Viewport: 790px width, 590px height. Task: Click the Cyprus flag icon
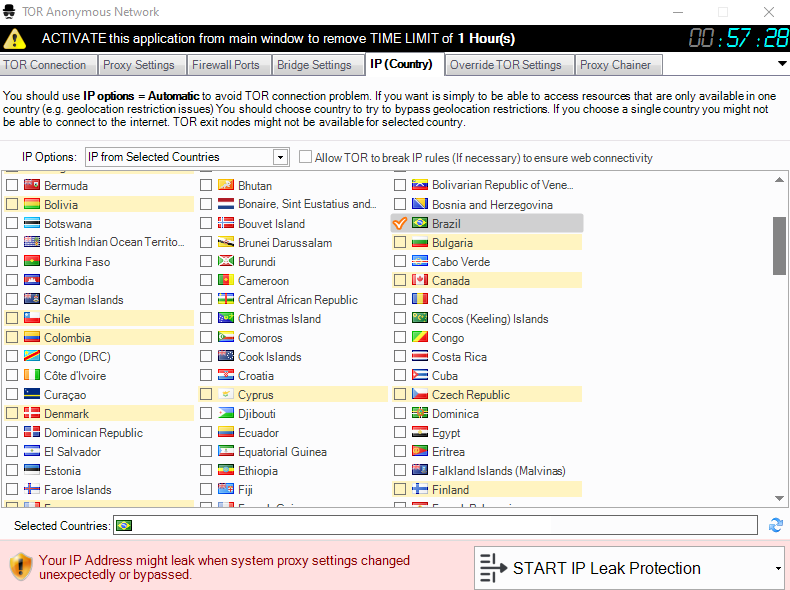[226, 395]
